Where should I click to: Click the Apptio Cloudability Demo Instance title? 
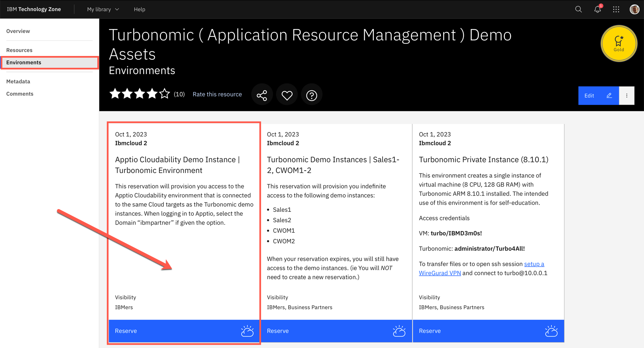click(178, 165)
